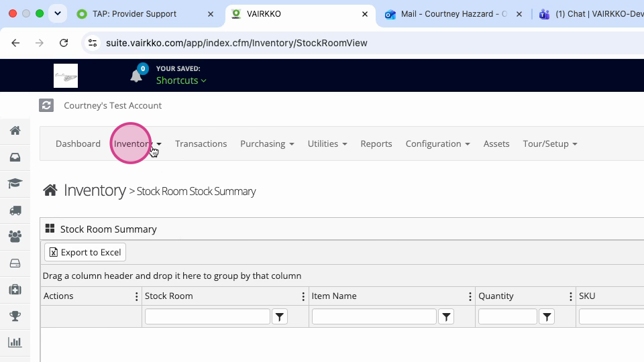Viewport: 644px width, 362px height.
Task: Open the Reports menu item
Action: tap(376, 143)
